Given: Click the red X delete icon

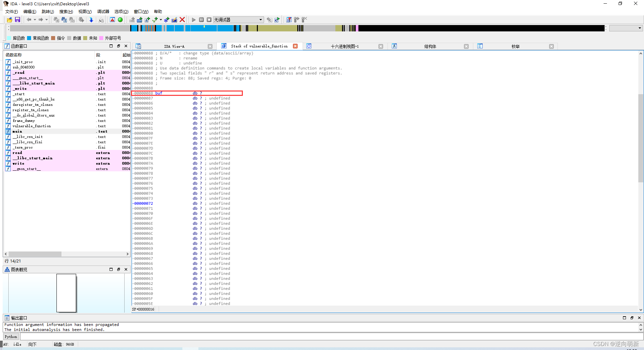Looking at the screenshot, I should [x=182, y=20].
